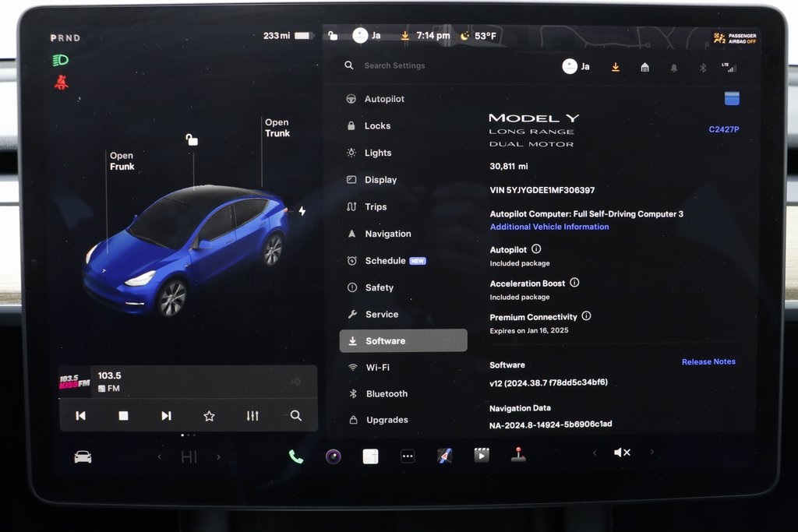Unmute the volume speaker icon
Viewport: 798px width, 532px height.
tap(622, 453)
